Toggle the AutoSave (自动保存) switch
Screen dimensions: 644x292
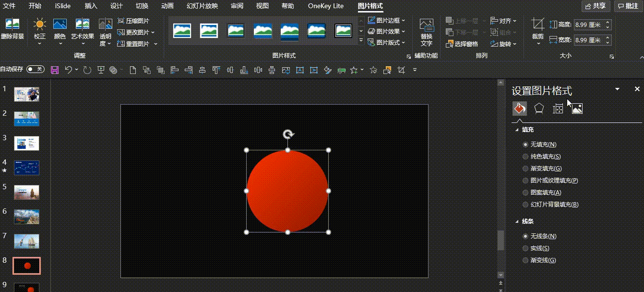pyautogui.click(x=35, y=70)
